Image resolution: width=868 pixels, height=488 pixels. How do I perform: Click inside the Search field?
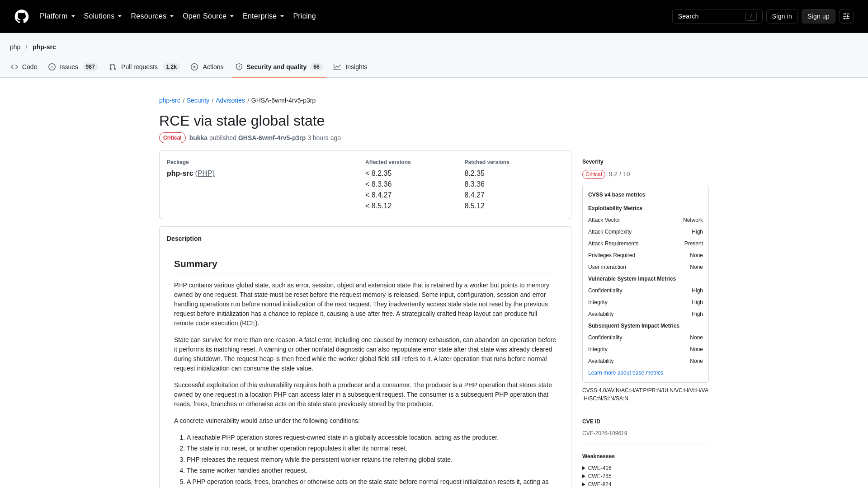(717, 16)
